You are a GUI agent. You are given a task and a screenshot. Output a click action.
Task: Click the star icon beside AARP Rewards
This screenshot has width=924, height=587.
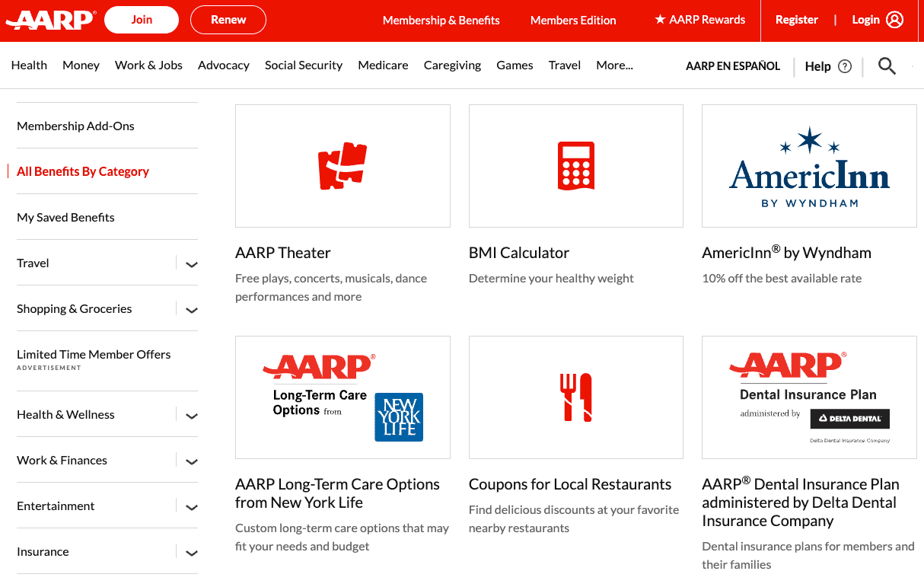click(660, 19)
